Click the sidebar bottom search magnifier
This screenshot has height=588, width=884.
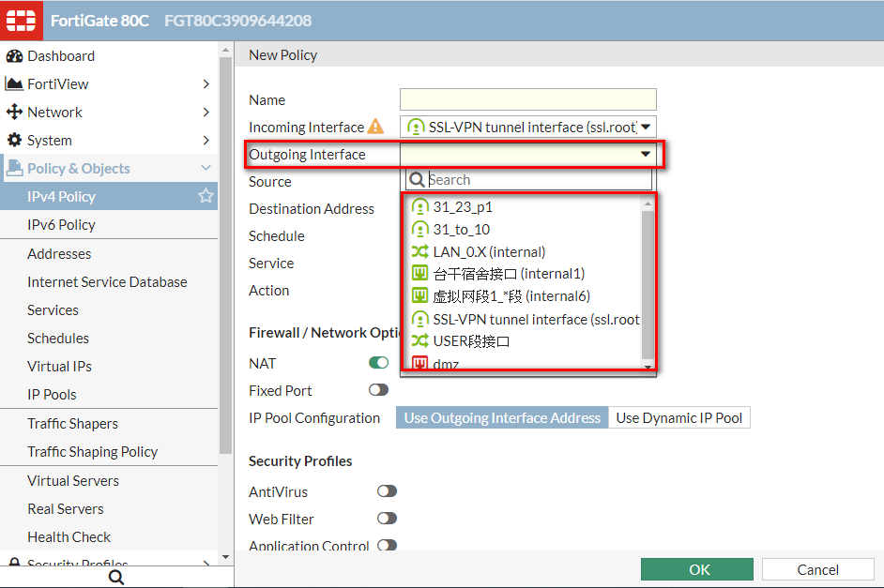(116, 578)
